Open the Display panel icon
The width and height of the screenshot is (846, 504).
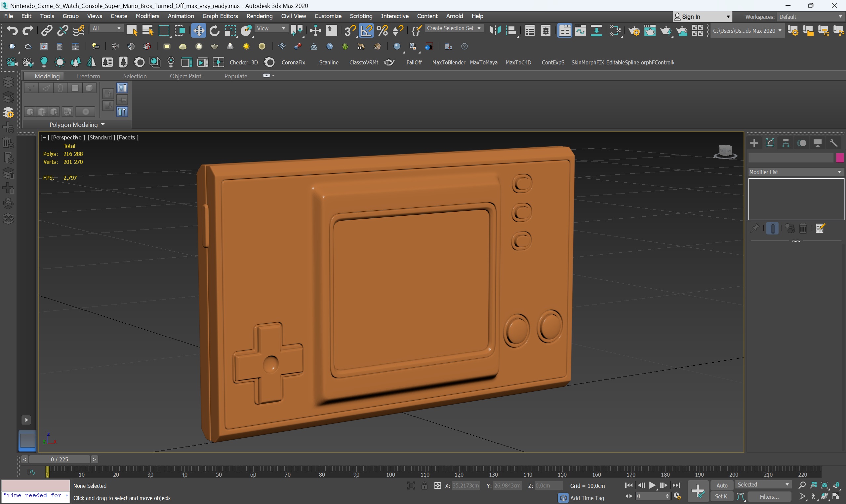[818, 143]
